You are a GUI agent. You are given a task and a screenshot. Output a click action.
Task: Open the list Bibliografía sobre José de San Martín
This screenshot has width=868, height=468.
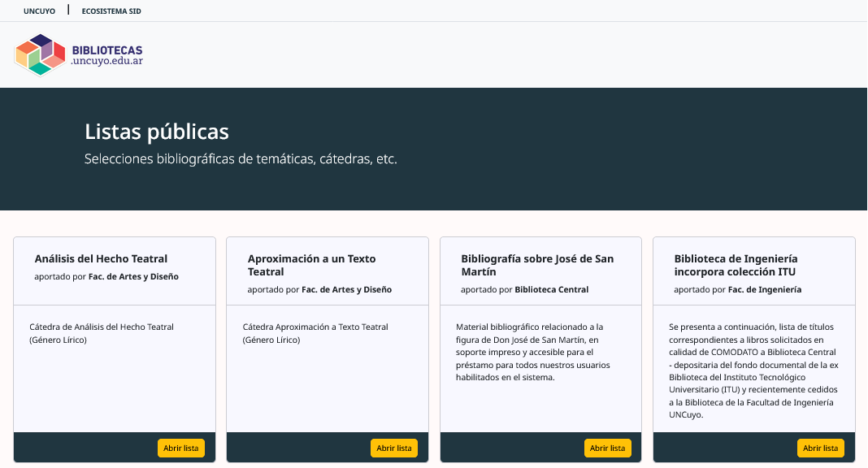click(x=607, y=448)
